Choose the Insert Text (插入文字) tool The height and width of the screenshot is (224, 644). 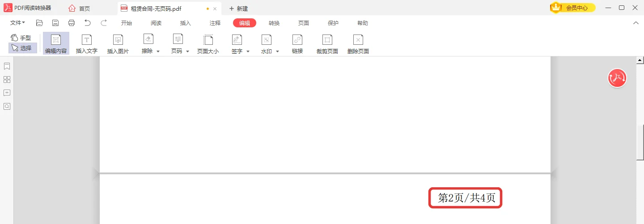87,43
